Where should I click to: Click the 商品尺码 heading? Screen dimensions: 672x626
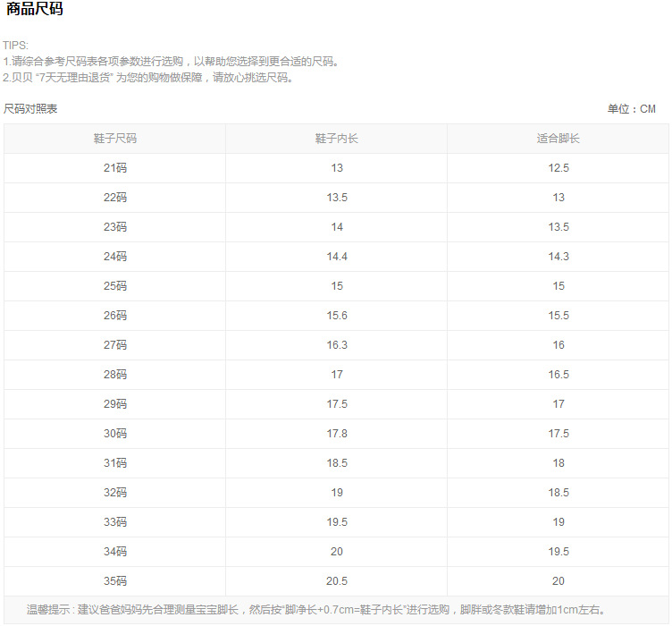coord(34,9)
